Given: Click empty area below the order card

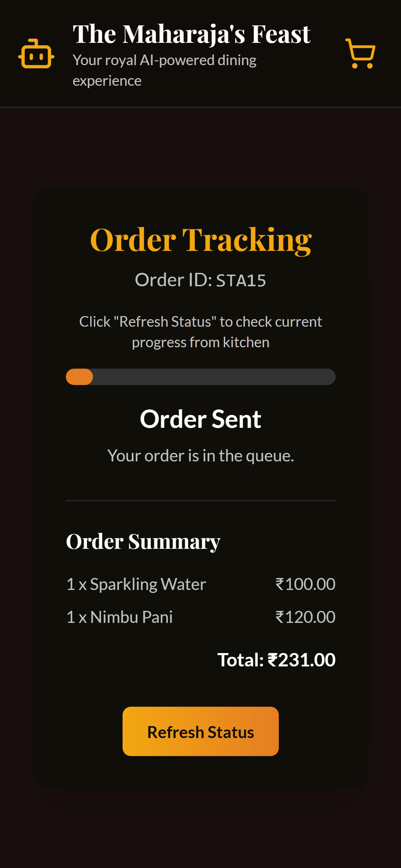Looking at the screenshot, I should (x=200, y=830).
